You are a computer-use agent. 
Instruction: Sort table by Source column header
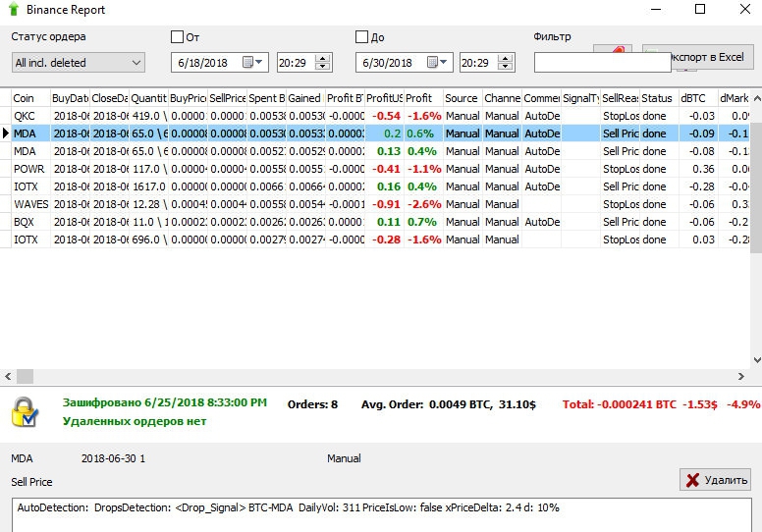click(x=463, y=98)
